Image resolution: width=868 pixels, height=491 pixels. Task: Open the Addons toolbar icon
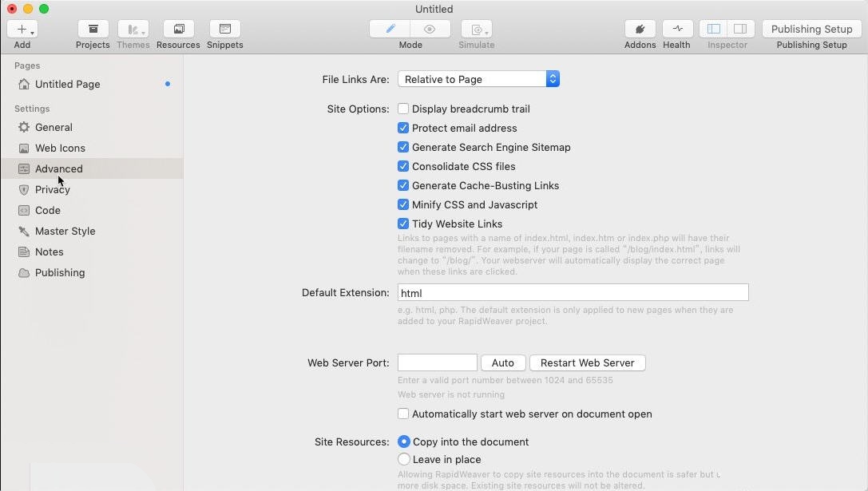pyautogui.click(x=640, y=30)
